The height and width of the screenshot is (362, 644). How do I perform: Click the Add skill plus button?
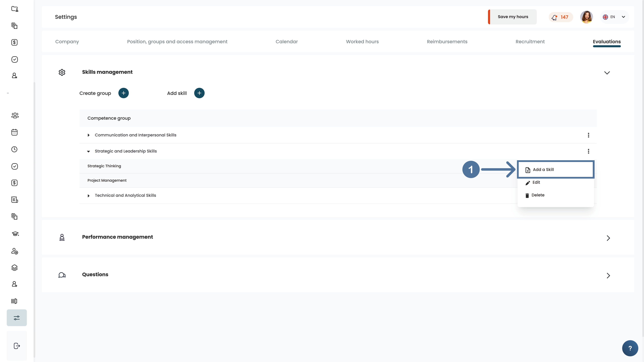199,93
